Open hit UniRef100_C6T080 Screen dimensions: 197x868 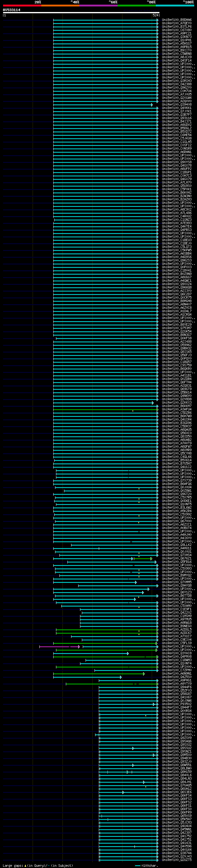(x=177, y=30)
